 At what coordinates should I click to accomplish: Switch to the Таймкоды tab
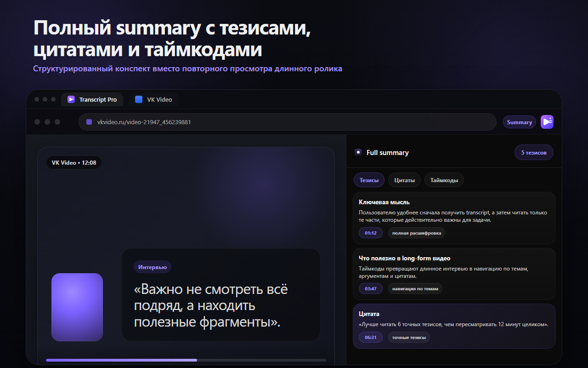click(x=444, y=180)
